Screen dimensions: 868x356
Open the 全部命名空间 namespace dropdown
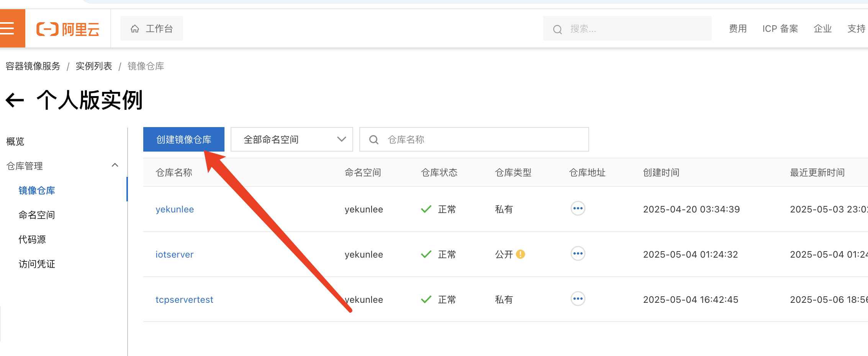[292, 139]
